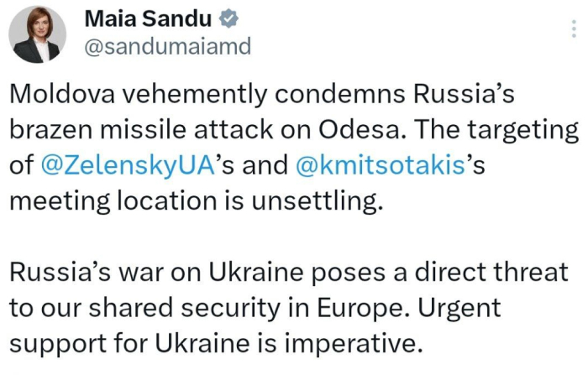Open the @ZelenskyUA mention link
The image size is (588, 375).
click(128, 164)
